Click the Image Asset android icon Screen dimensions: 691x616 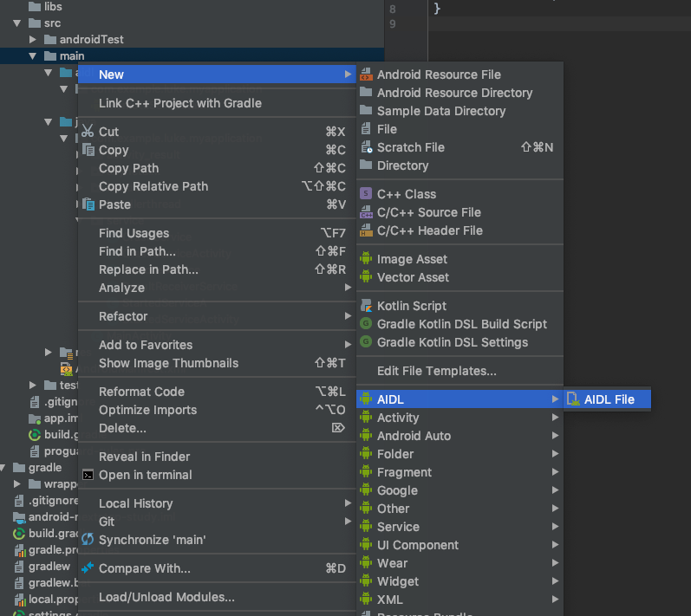coord(366,259)
